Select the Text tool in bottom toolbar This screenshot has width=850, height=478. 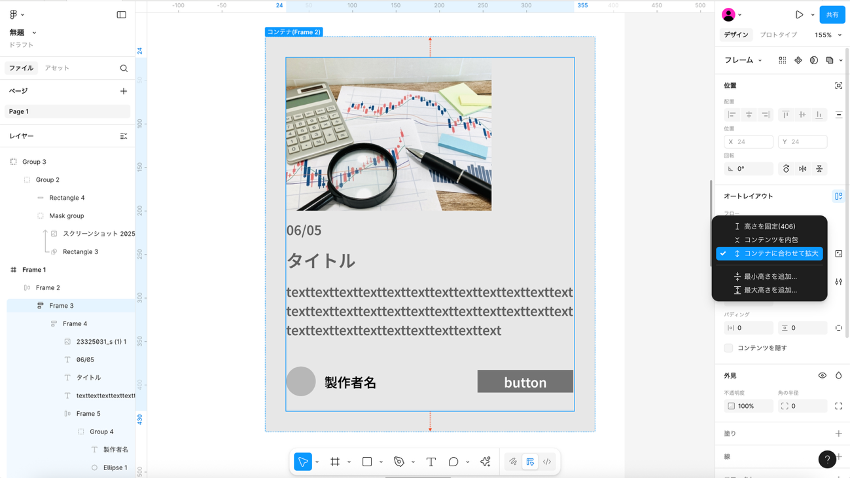pyautogui.click(x=431, y=462)
